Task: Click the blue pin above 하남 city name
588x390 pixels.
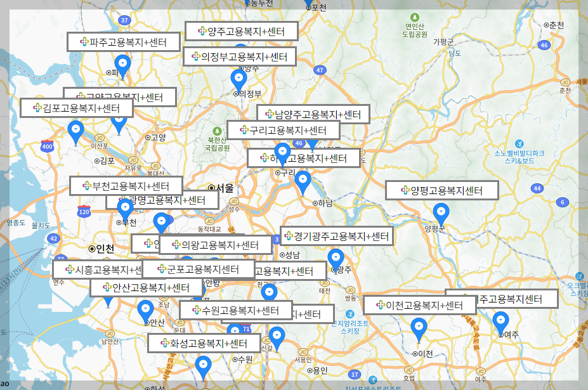Action: click(303, 182)
